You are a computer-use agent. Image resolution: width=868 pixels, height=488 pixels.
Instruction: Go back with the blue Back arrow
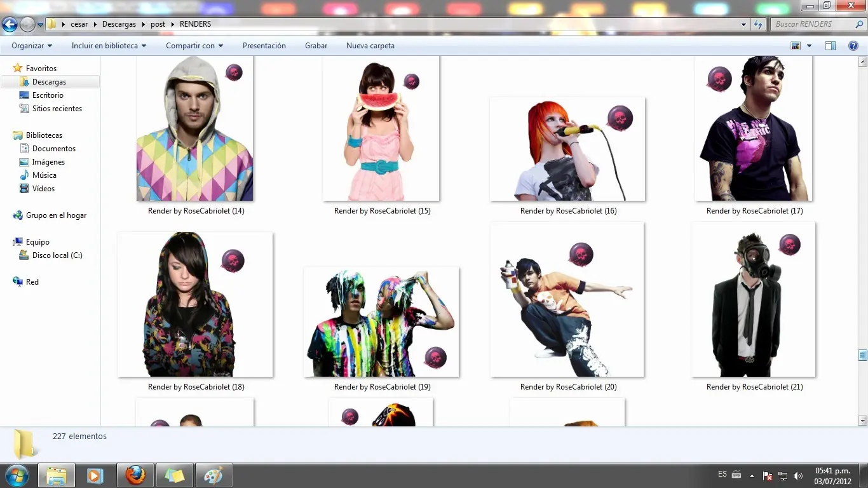coord(10,25)
